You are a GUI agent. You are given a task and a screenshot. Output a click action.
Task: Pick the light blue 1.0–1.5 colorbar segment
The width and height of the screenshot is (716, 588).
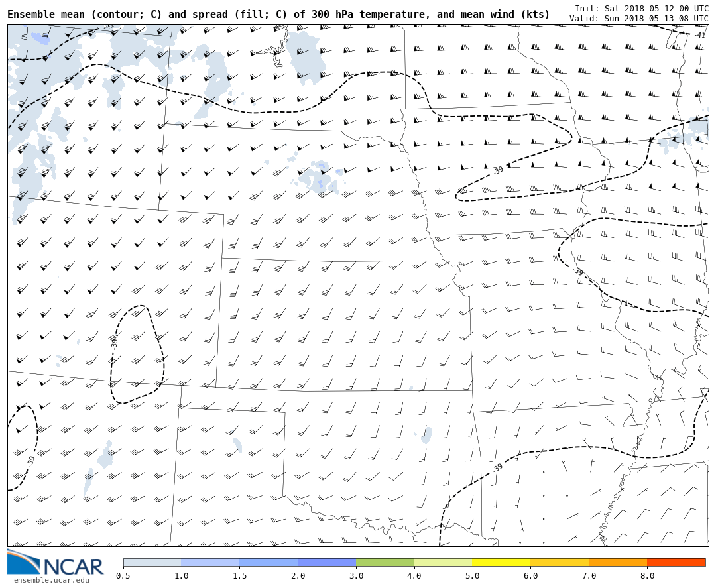click(210, 562)
